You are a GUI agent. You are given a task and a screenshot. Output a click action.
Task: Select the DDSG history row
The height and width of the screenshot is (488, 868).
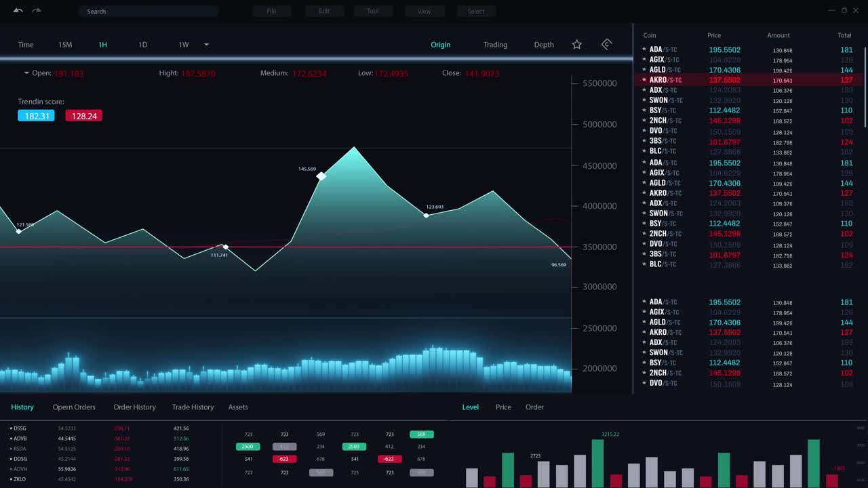tap(100, 459)
